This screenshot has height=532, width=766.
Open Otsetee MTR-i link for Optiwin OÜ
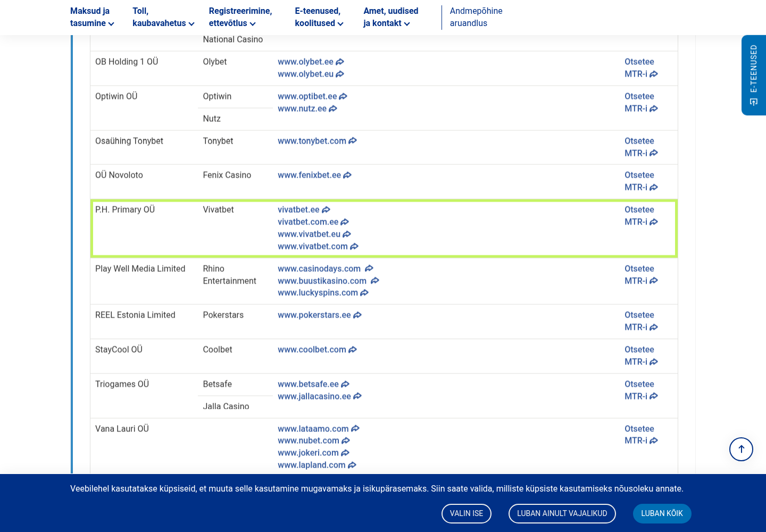(x=641, y=103)
